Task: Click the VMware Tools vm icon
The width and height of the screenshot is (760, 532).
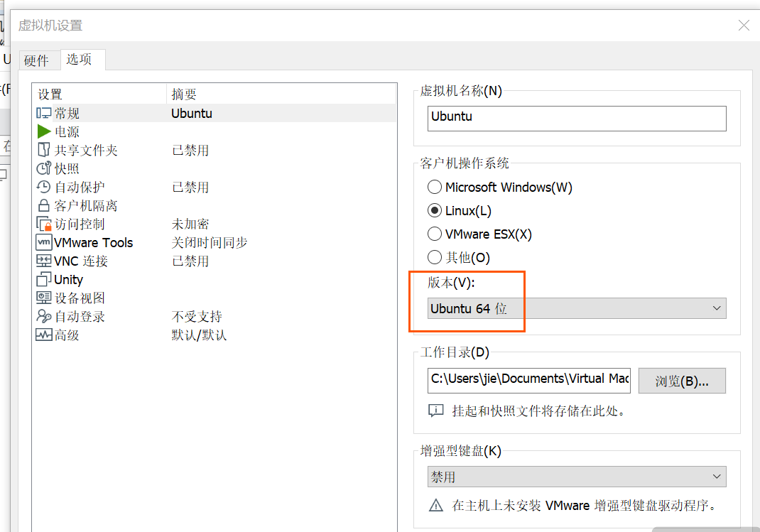Action: pyautogui.click(x=43, y=242)
